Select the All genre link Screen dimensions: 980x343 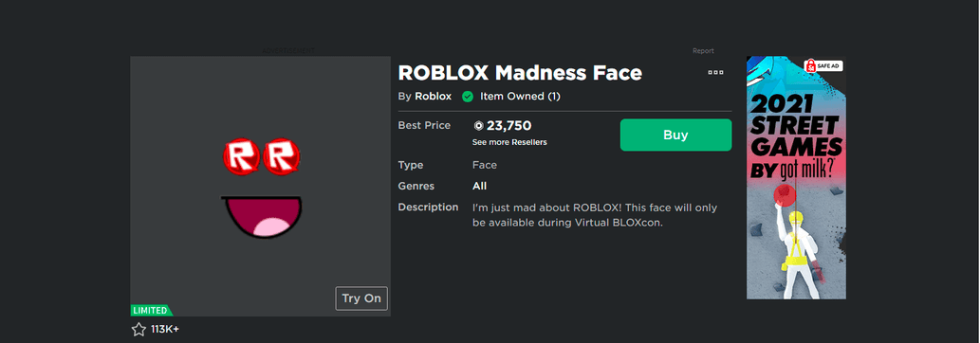(x=479, y=186)
